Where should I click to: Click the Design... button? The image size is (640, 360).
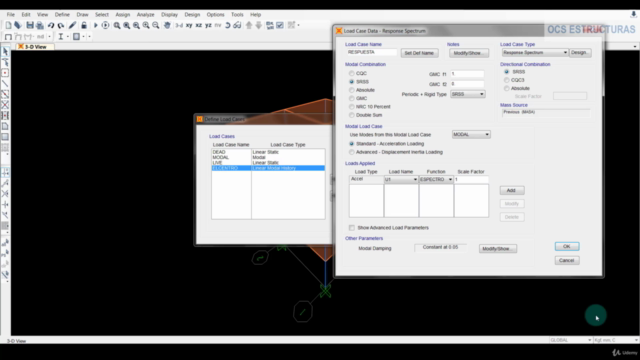pos(580,53)
